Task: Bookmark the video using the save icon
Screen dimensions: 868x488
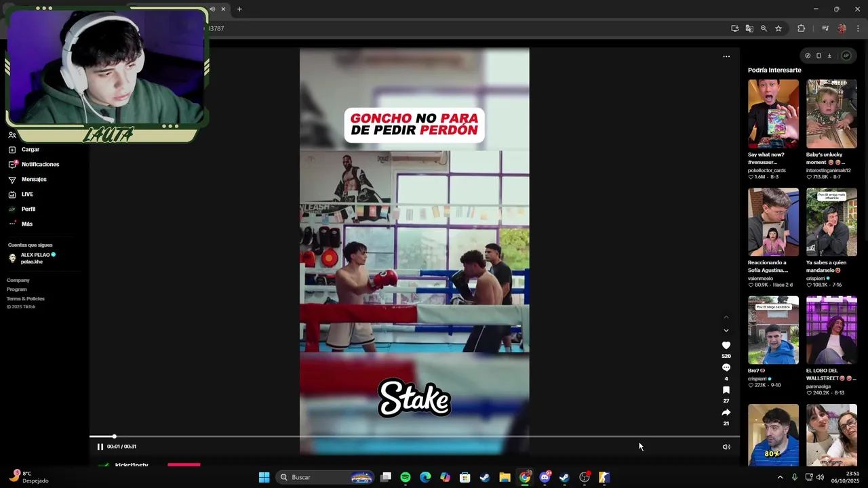Action: [726, 390]
